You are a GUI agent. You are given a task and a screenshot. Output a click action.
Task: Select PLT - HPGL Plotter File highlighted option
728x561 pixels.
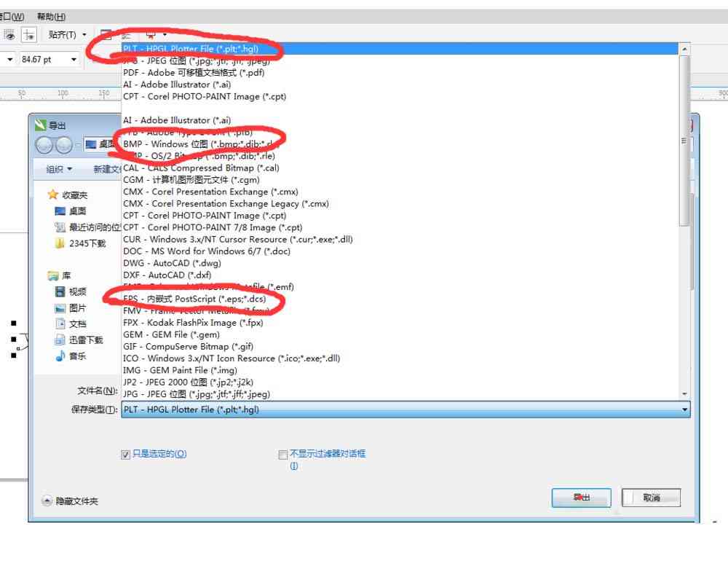click(x=399, y=49)
